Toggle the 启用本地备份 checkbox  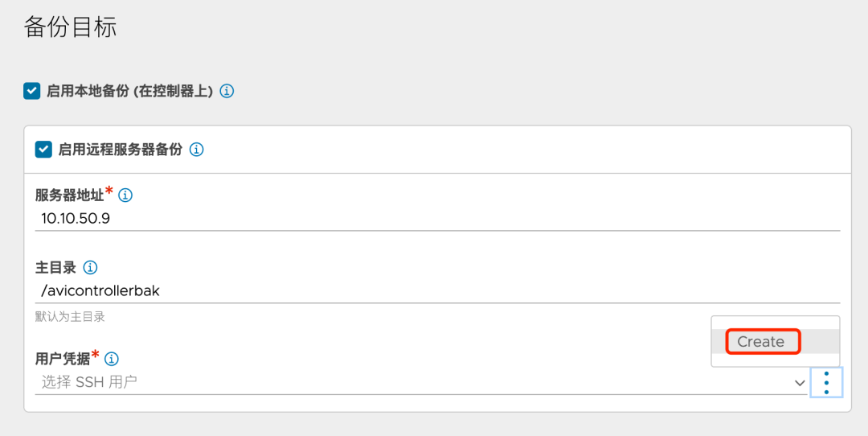pyautogui.click(x=31, y=91)
